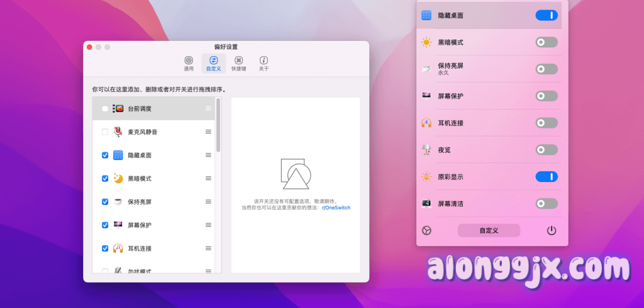
Task: Disable the 原彩显示 toggle
Action: coord(547,176)
